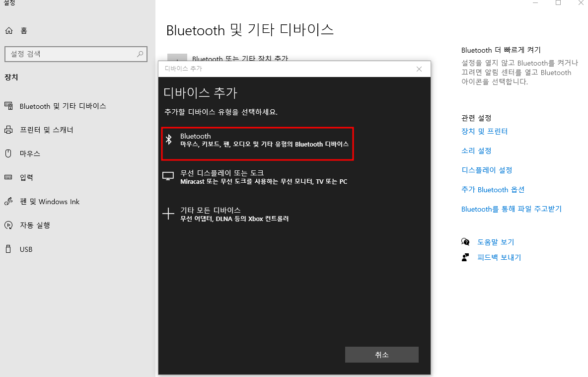
Task: Click 피드백 보내기 link
Action: pyautogui.click(x=499, y=257)
